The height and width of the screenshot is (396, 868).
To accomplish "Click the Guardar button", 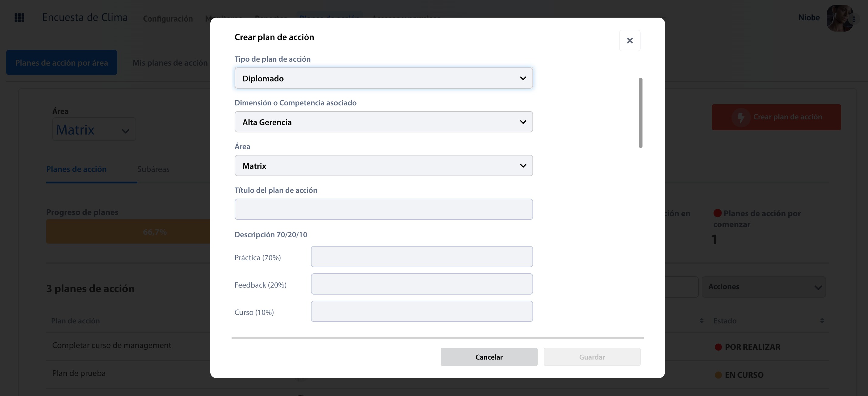I will click(x=592, y=357).
